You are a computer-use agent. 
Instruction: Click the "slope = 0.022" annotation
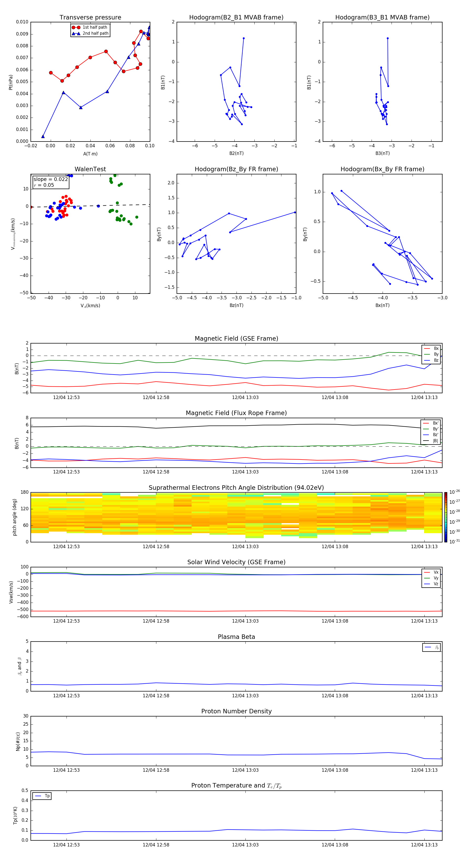[x=50, y=179]
